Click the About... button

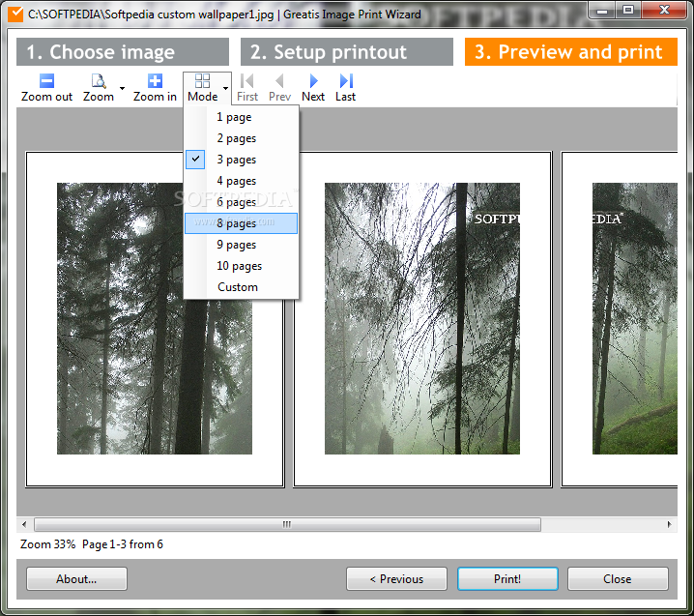pos(76,579)
